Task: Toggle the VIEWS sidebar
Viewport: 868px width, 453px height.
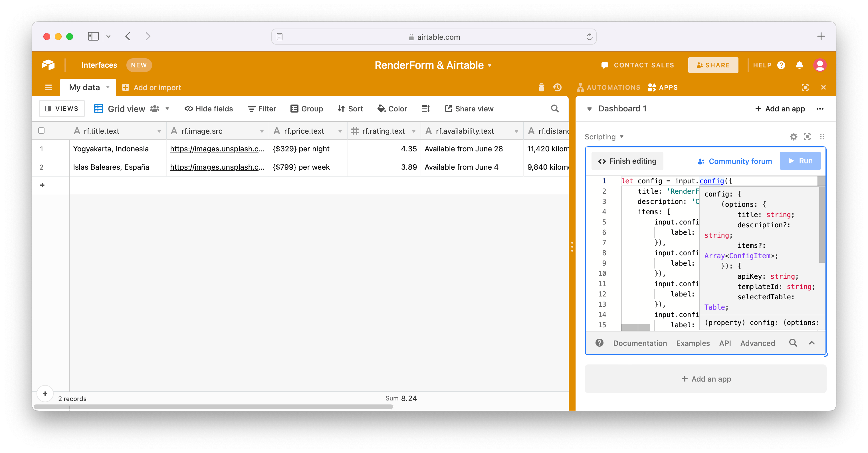Action: pyautogui.click(x=62, y=109)
